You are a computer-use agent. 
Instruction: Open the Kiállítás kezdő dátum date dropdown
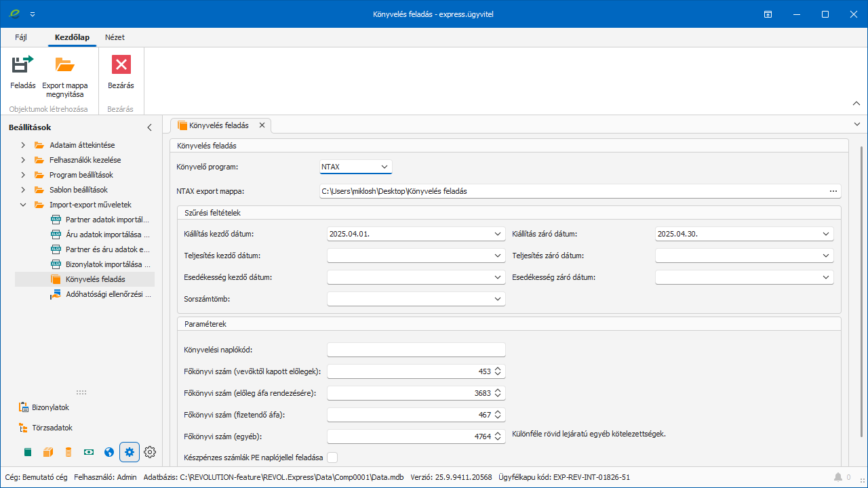click(x=498, y=234)
